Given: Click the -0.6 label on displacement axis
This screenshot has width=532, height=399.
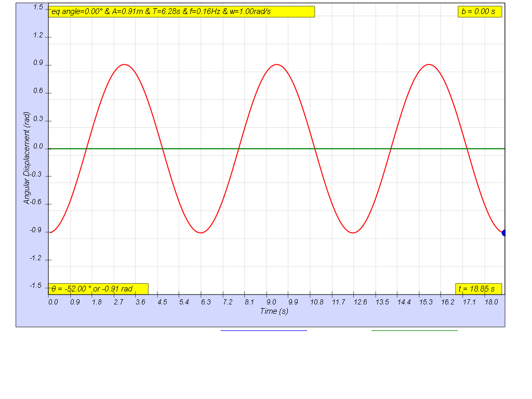Looking at the screenshot, I should pos(36,202).
